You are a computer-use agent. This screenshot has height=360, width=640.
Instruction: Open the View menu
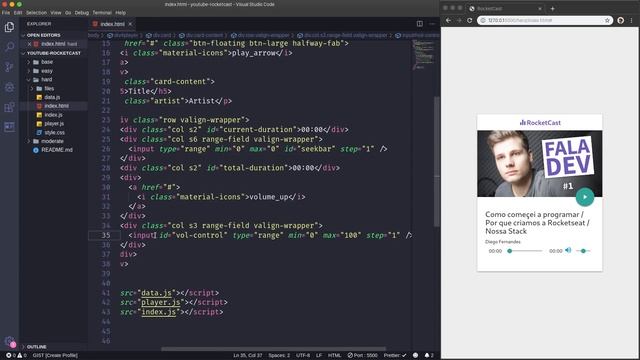tap(56, 13)
